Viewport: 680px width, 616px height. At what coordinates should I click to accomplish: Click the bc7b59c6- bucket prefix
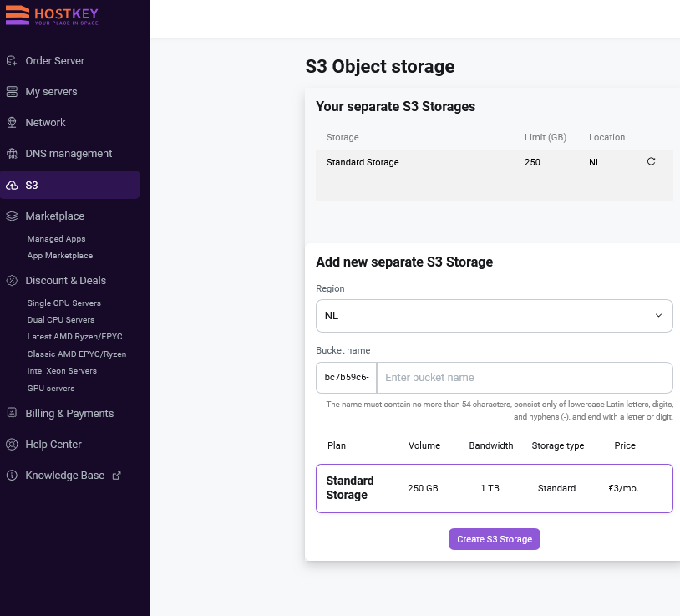point(347,378)
